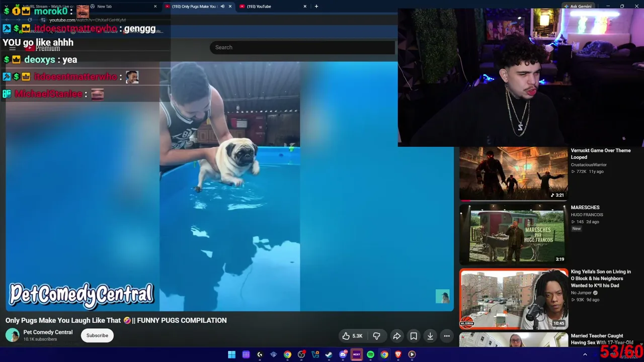Open the NEXT app in the taskbar
Viewport: 644px width, 362px height.
pos(357,354)
